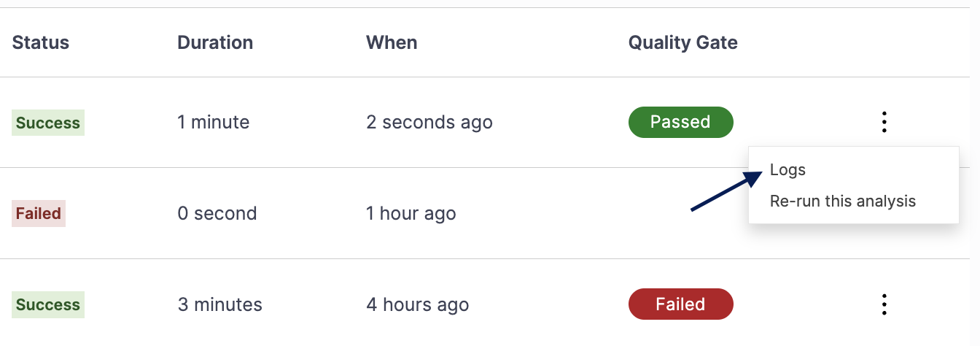
Task: Open the three-dot menu for the Passed analysis
Action: [884, 122]
